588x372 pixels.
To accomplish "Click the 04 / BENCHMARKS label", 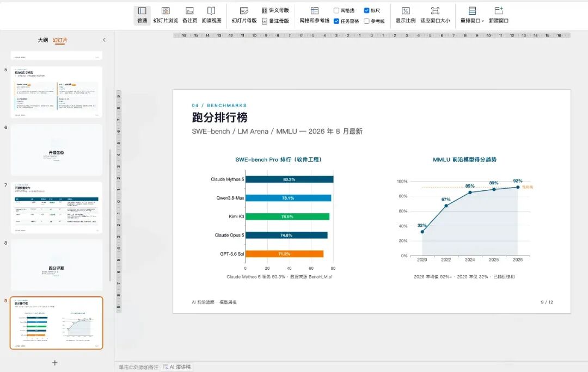I will pos(219,106).
